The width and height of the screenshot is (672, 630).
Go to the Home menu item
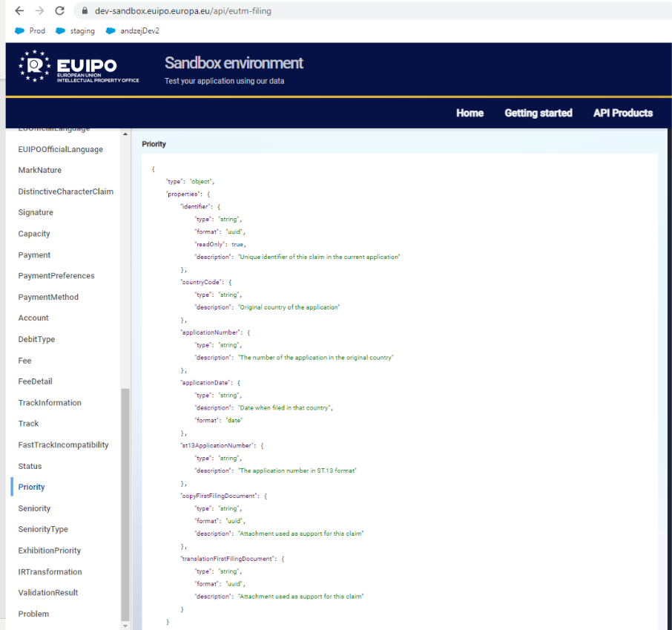tap(470, 113)
